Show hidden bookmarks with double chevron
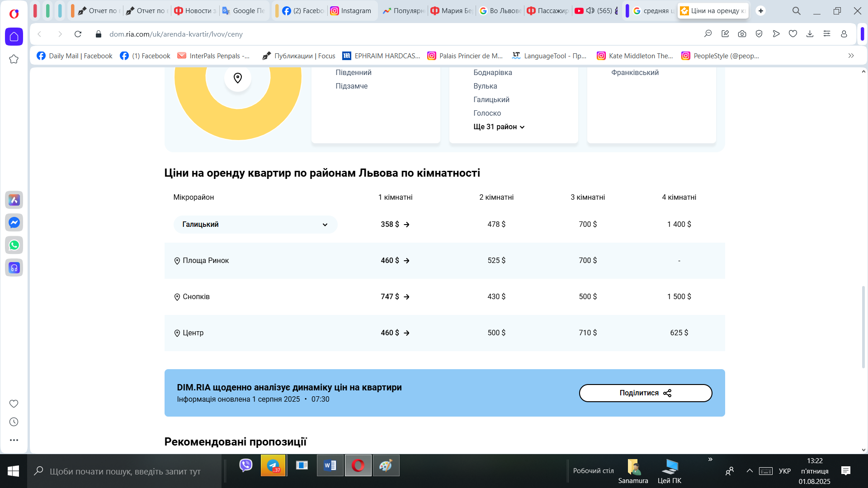The height and width of the screenshot is (488, 868). pyautogui.click(x=851, y=56)
